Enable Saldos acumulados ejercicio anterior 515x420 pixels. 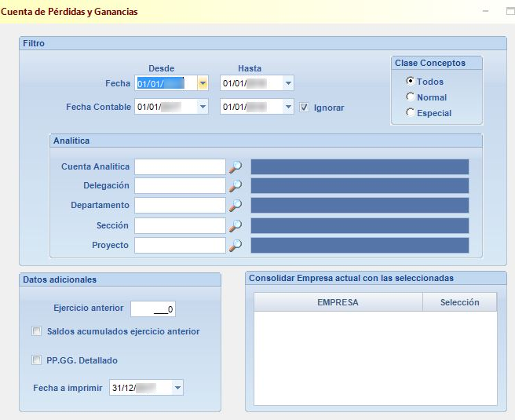(x=36, y=331)
